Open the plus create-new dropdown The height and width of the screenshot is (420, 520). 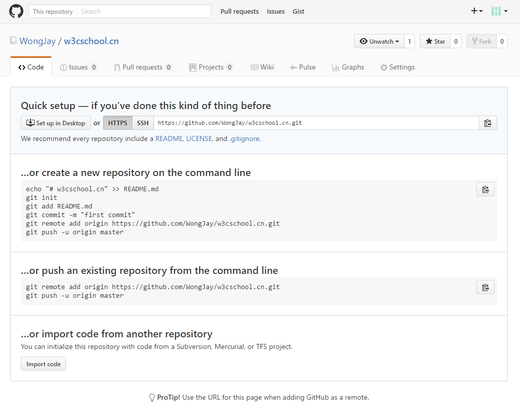[476, 11]
